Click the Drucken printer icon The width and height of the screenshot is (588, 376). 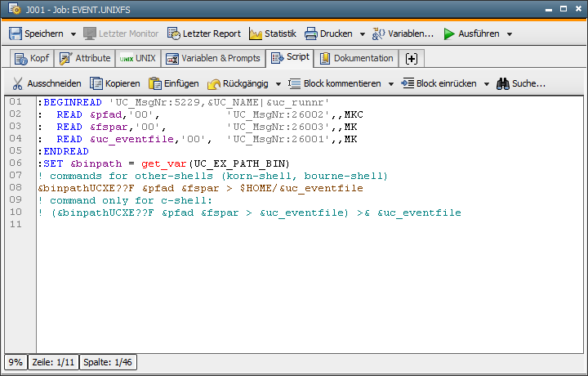click(x=311, y=34)
